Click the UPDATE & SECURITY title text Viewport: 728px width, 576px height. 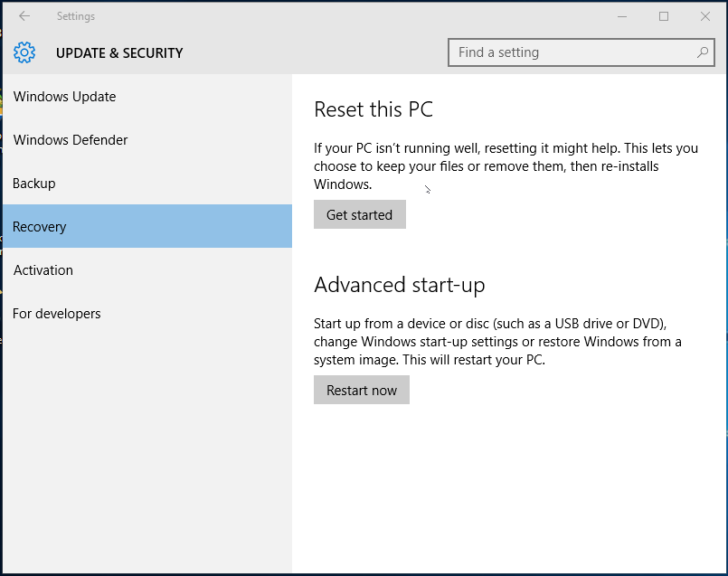pyautogui.click(x=119, y=53)
